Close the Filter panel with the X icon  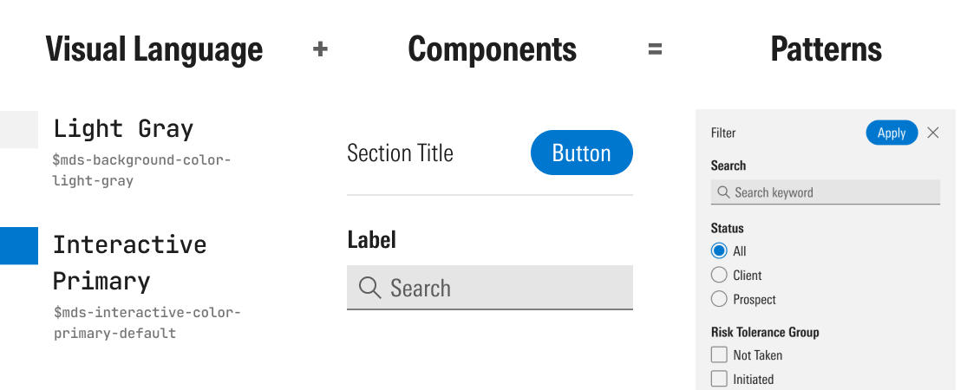pos(933,133)
